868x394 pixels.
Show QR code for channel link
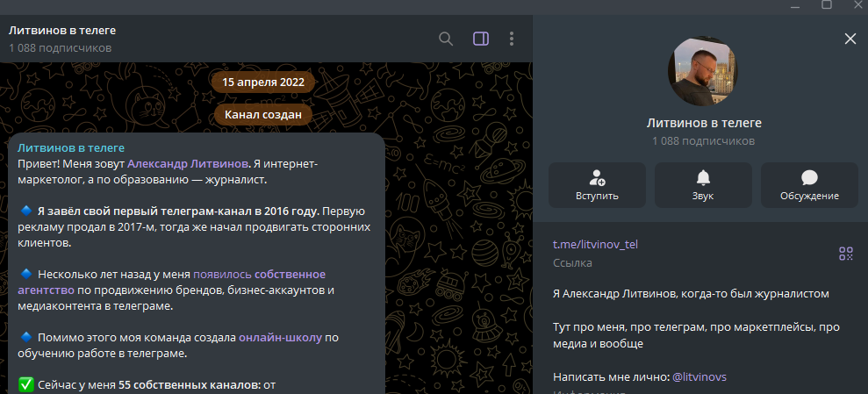[x=845, y=254]
